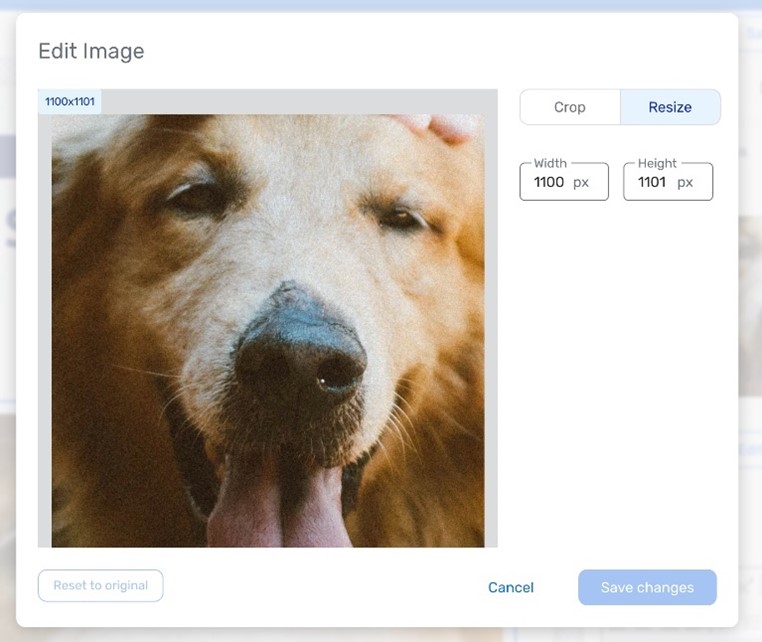
Task: Click Save changes button
Action: point(647,588)
